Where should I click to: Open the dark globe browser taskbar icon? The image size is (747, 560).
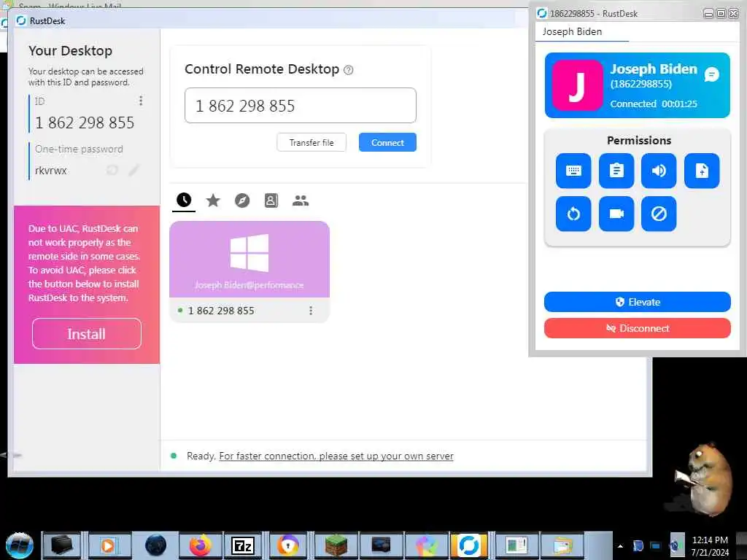coord(155,545)
